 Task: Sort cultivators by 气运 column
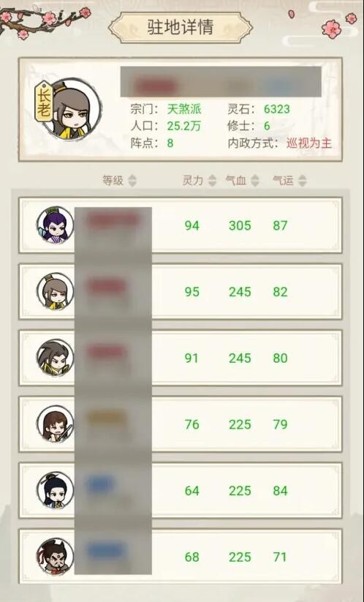[289, 181]
